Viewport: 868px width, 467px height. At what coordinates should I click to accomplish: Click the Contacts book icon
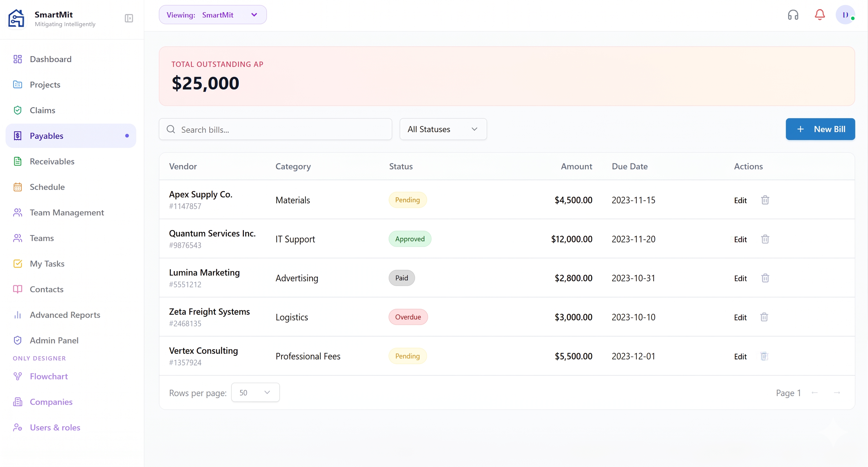(17, 289)
